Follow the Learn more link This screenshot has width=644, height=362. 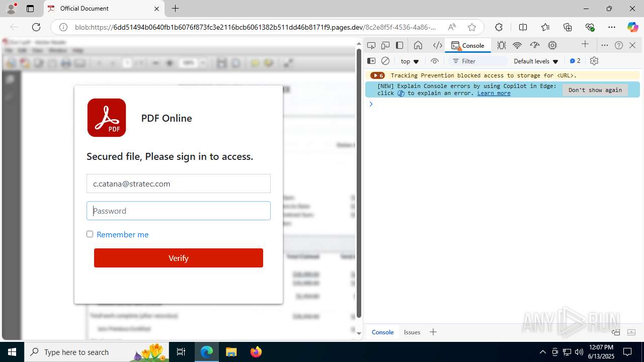click(494, 93)
